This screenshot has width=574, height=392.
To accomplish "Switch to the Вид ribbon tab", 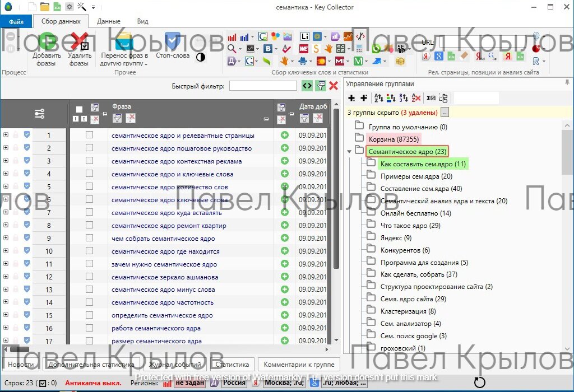I will (x=143, y=21).
